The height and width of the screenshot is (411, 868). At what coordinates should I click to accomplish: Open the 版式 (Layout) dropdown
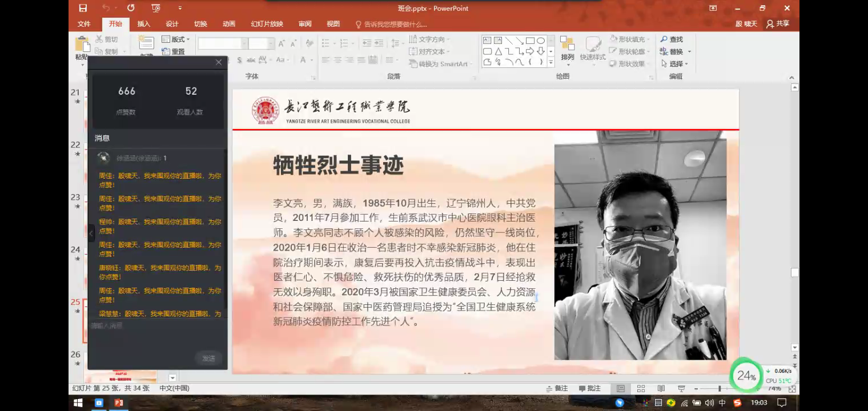coord(175,39)
